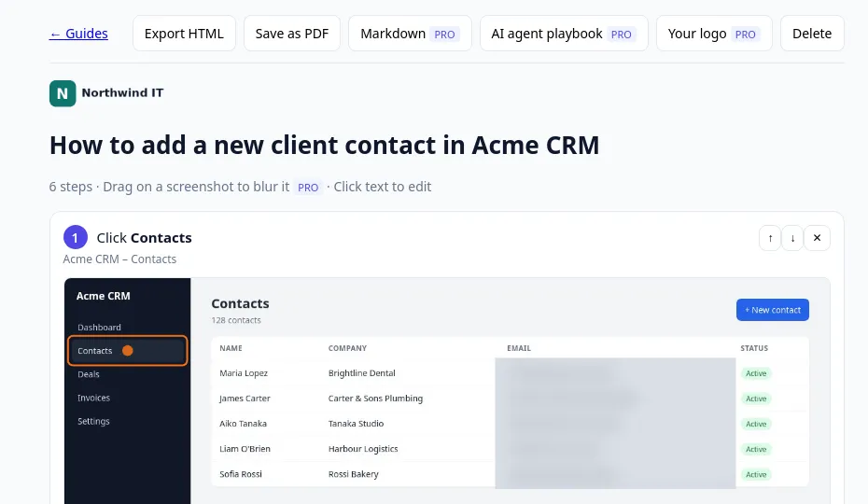
Task: Click the Brightline Dental company cell
Action: (x=361, y=373)
